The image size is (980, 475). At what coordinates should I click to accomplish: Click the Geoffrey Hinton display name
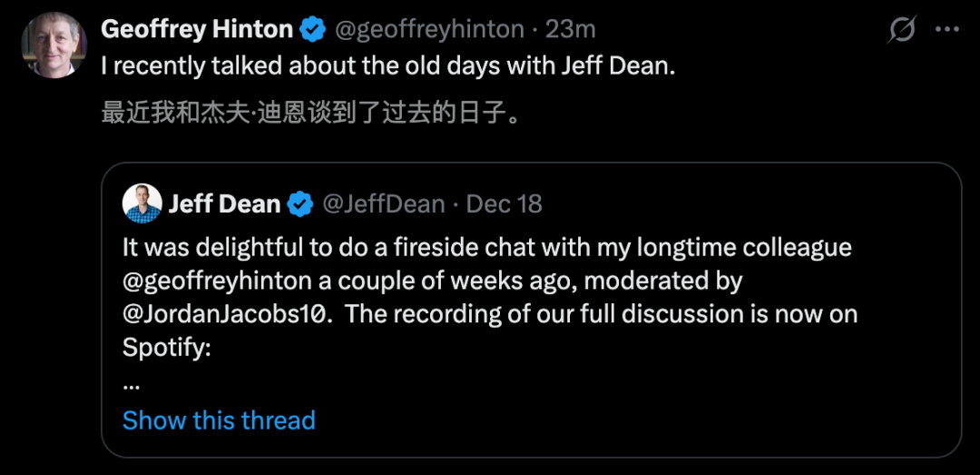[x=196, y=29]
